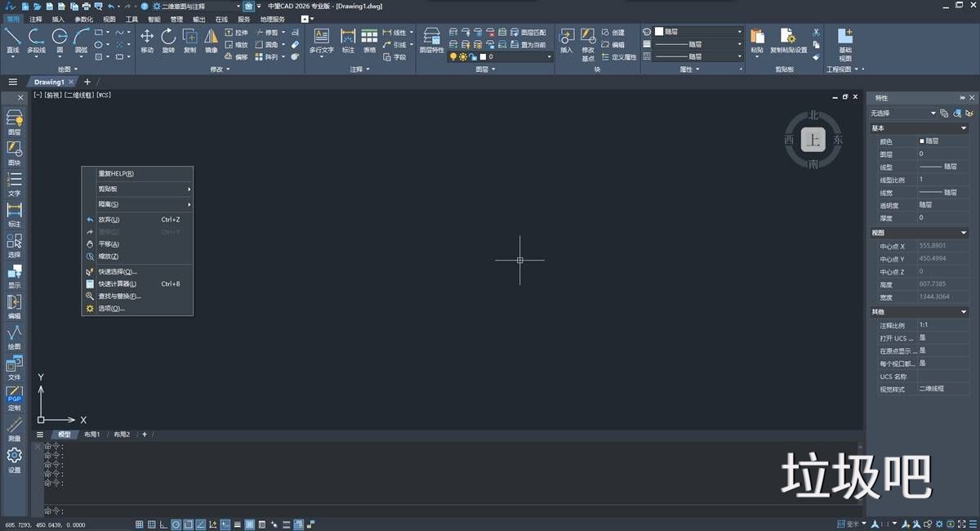Choose 选项(O) from the context menu
980x531 pixels.
(x=109, y=308)
